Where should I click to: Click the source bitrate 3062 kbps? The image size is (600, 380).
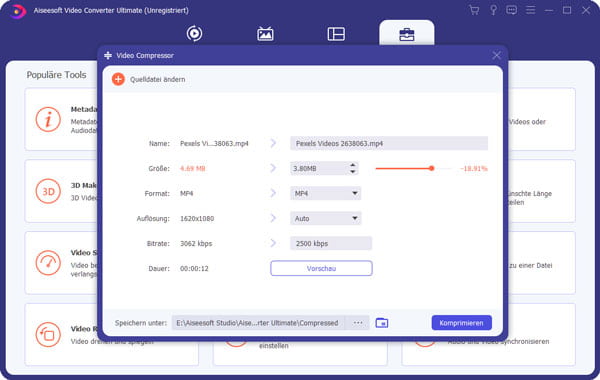(x=196, y=243)
